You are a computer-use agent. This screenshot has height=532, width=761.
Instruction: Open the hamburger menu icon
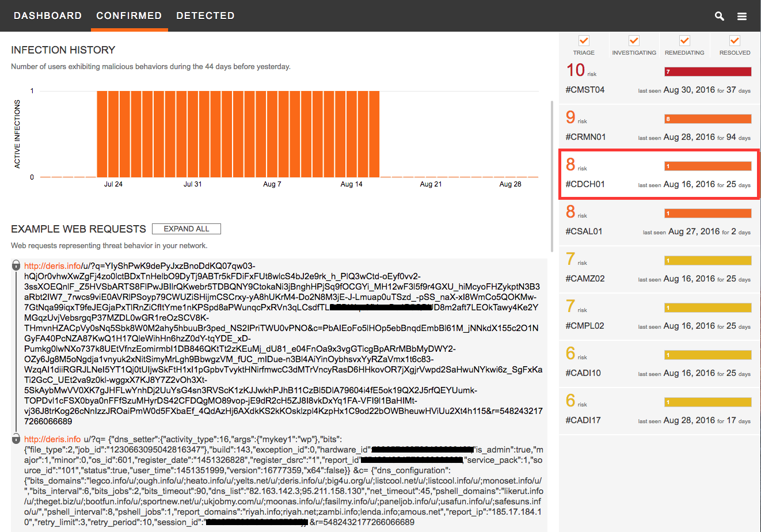coord(742,16)
